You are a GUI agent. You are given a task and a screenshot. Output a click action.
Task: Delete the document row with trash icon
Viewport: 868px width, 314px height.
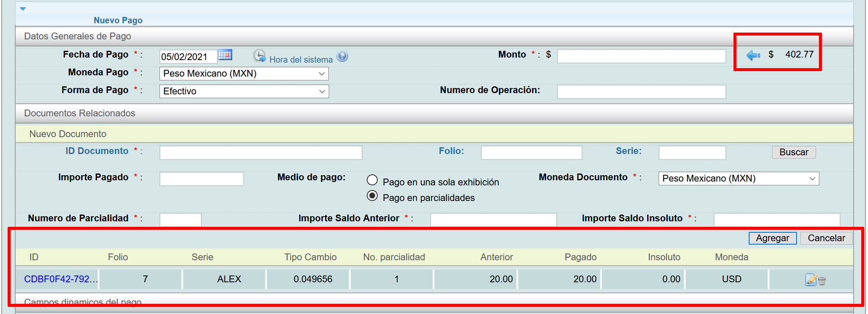coord(822,281)
